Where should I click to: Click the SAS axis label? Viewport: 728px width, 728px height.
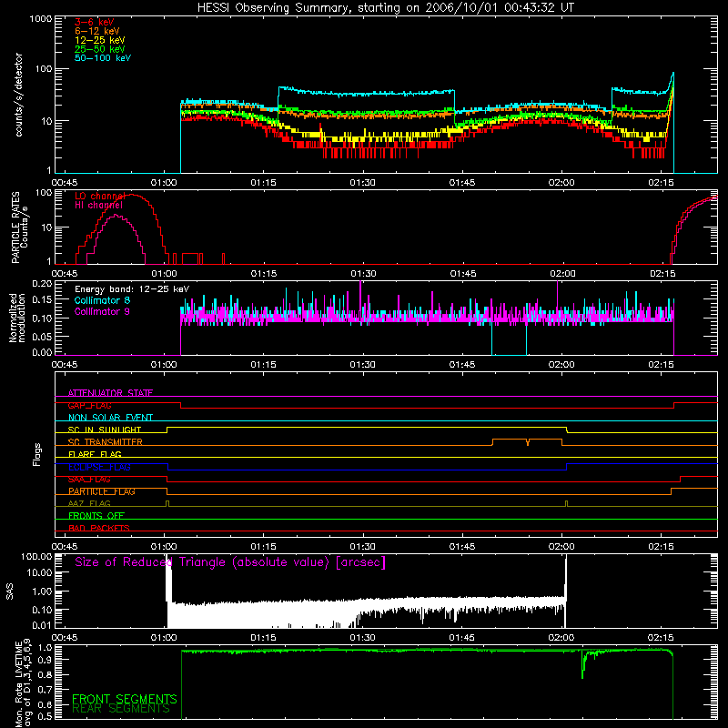click(9, 591)
